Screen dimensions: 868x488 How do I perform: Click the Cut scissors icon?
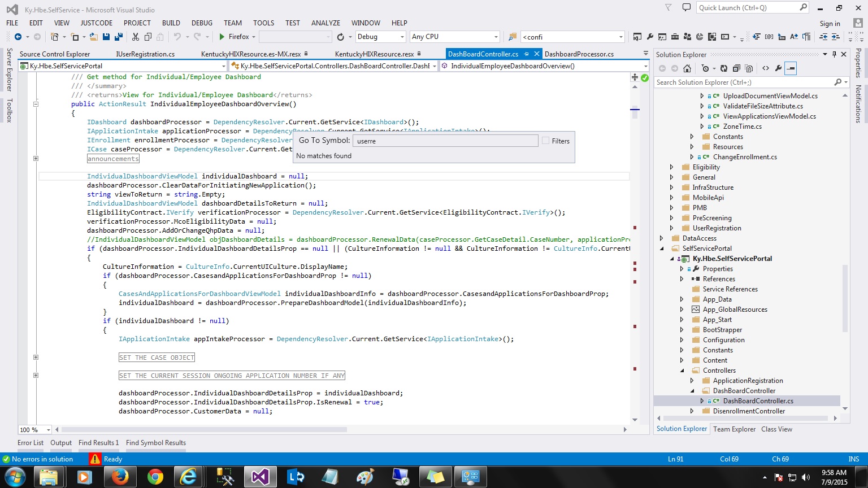136,37
